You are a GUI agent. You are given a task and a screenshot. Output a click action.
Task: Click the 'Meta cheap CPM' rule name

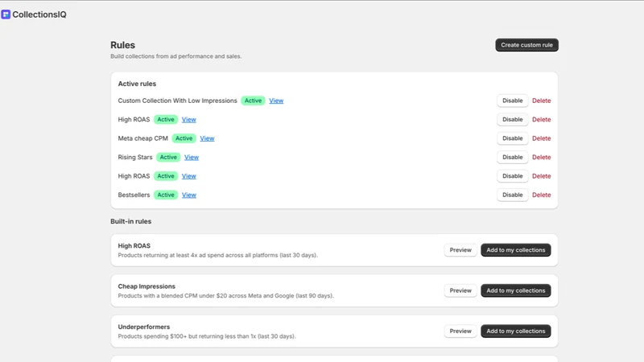coord(143,138)
